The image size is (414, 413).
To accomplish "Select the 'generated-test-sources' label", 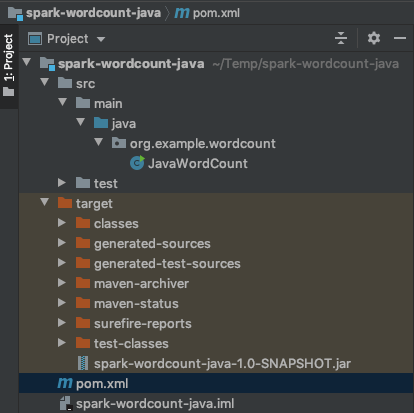I will point(167,264).
